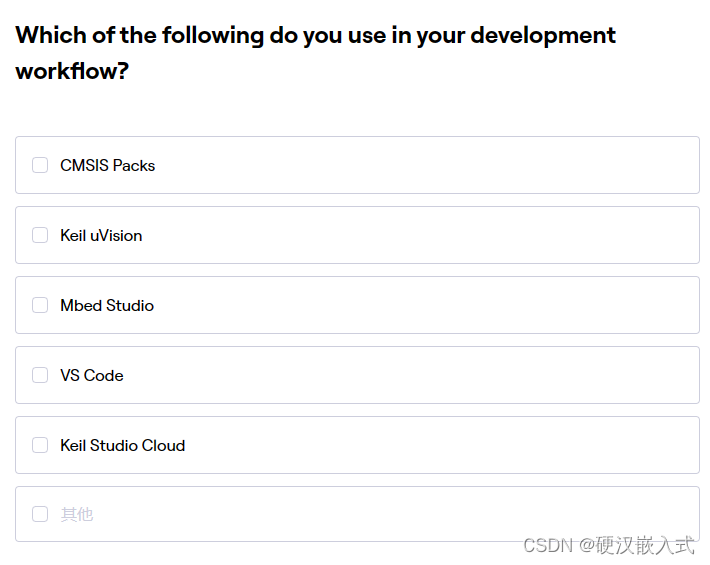Click blank space inside VS Code option box
The width and height of the screenshot is (710, 565).
click(450, 375)
